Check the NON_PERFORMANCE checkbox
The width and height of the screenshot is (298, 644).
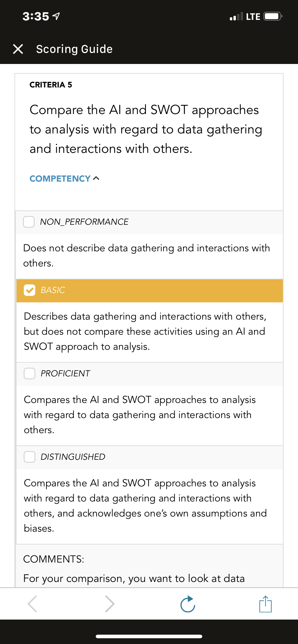click(x=29, y=222)
